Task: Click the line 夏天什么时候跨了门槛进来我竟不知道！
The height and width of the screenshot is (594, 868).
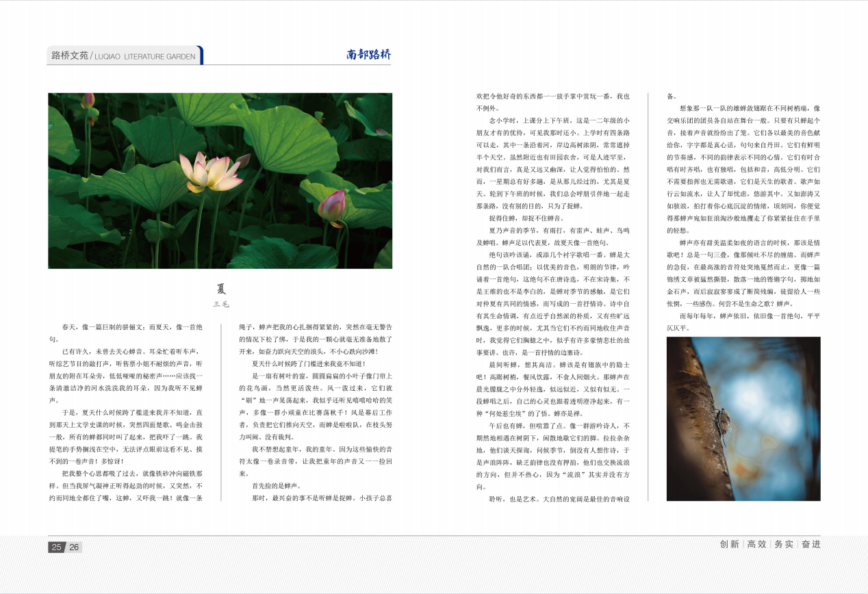Action: (x=308, y=363)
